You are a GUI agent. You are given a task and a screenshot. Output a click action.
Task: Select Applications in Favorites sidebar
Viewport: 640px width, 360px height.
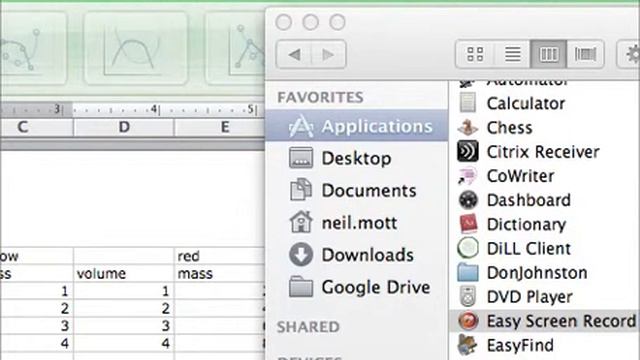(356, 126)
